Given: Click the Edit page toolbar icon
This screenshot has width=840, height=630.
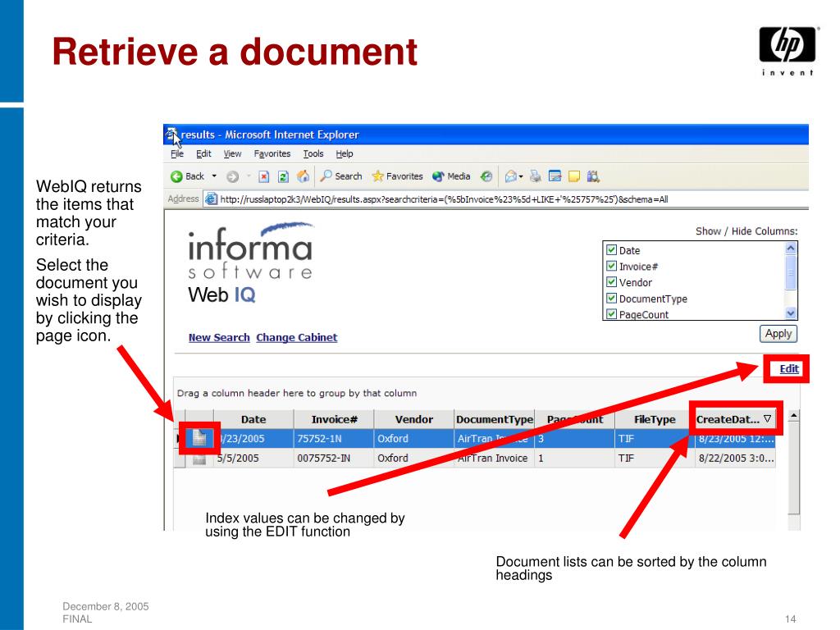Looking at the screenshot, I should [555, 176].
